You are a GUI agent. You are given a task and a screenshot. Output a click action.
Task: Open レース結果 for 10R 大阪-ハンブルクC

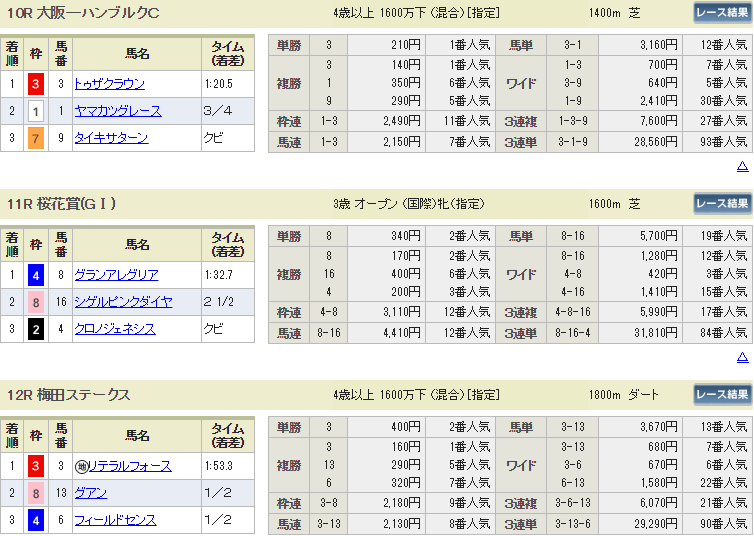[x=722, y=12]
